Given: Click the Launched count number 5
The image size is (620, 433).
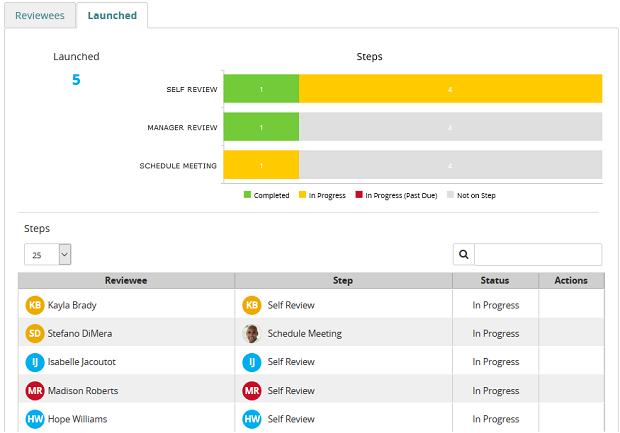Looking at the screenshot, I should point(76,80).
